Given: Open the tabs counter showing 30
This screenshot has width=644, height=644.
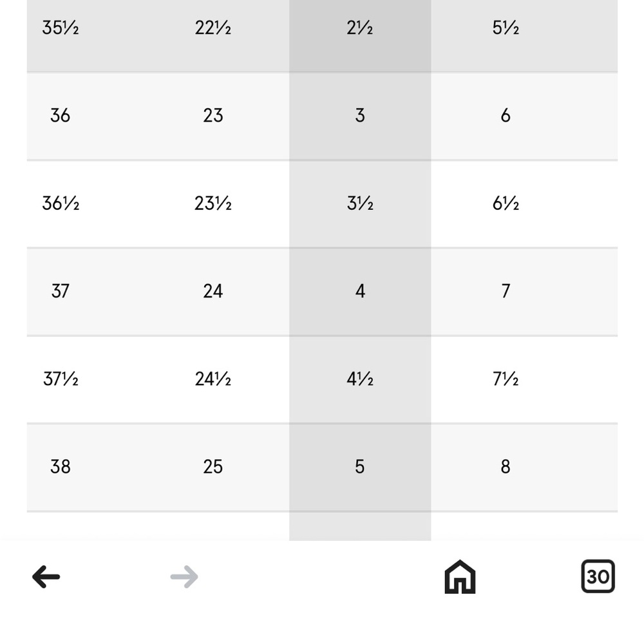Looking at the screenshot, I should point(598,576).
